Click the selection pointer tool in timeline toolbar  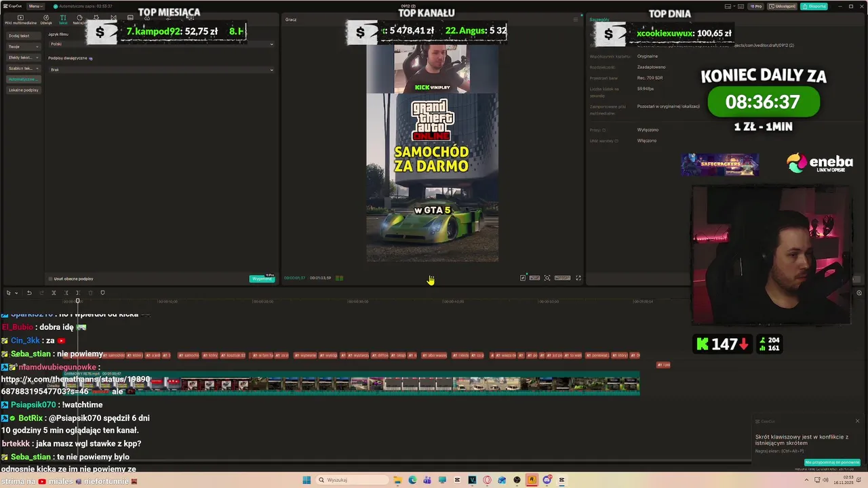(x=8, y=293)
